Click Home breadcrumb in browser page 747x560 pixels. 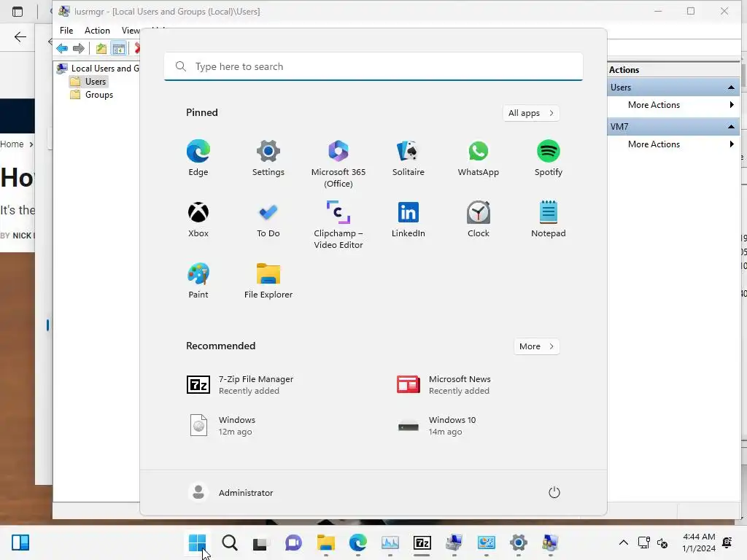coord(12,144)
